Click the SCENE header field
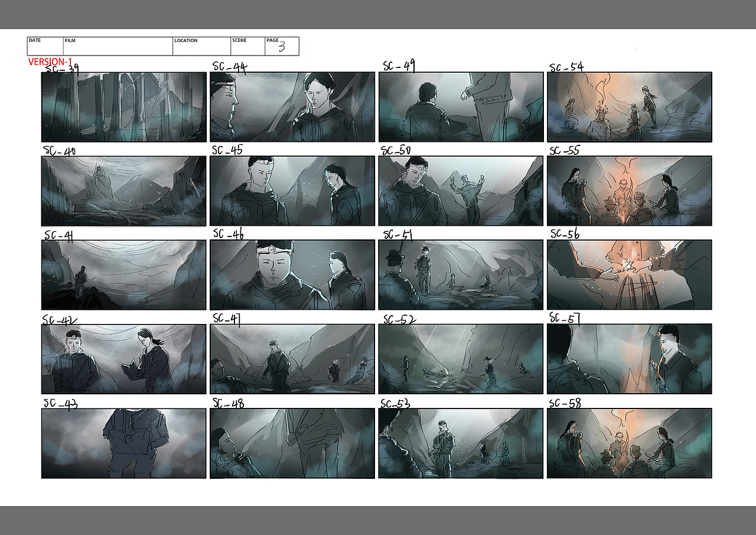The image size is (756, 535). pyautogui.click(x=247, y=46)
